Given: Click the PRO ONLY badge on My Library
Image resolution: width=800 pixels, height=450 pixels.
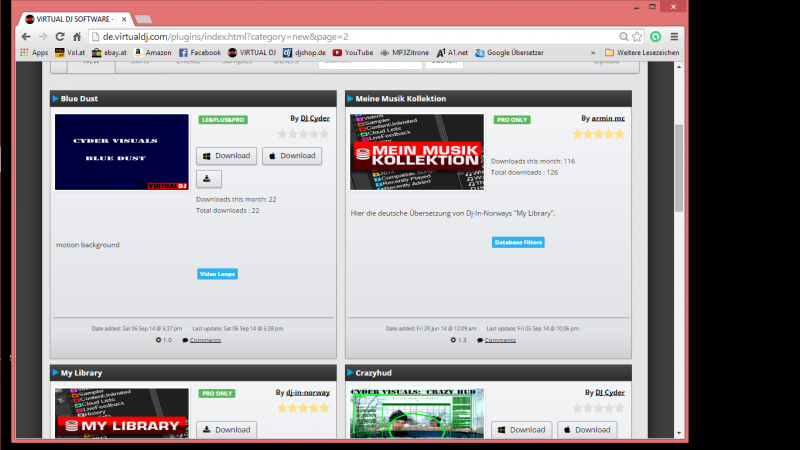Looking at the screenshot, I should [217, 393].
